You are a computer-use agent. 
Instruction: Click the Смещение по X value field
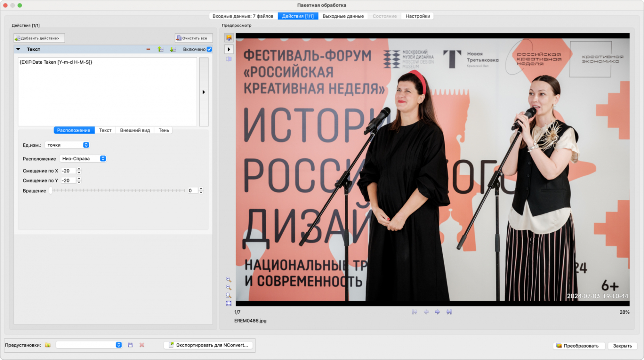click(68, 171)
